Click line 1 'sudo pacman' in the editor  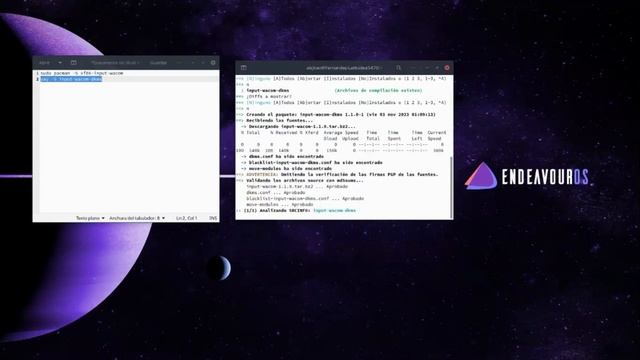click(82, 73)
